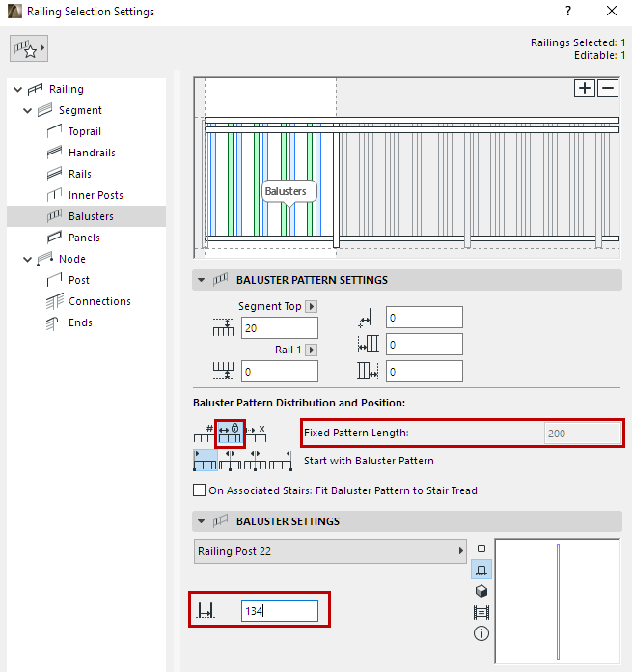Switch preview to the preview picture view below the cube

point(481,612)
